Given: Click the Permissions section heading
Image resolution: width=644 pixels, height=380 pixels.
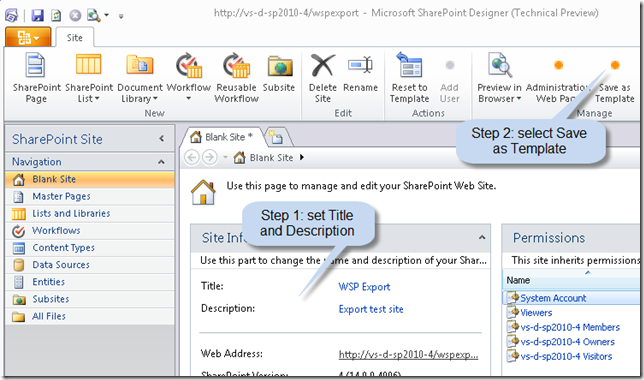Looking at the screenshot, I should click(x=549, y=238).
